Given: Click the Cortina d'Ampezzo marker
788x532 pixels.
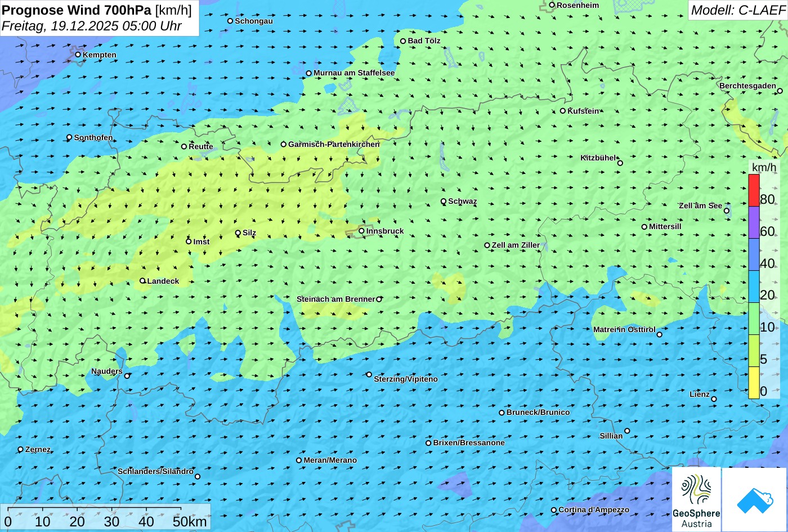Looking at the screenshot, I should 554,510.
